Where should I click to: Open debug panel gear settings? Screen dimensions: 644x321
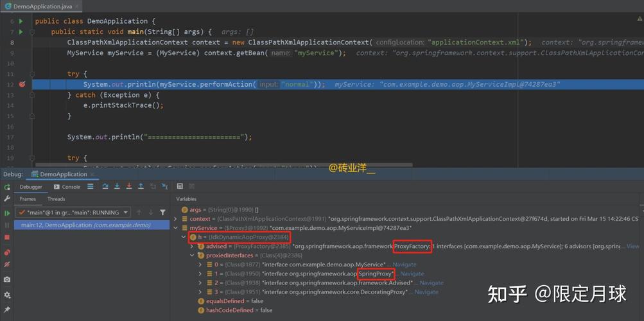coord(7,295)
